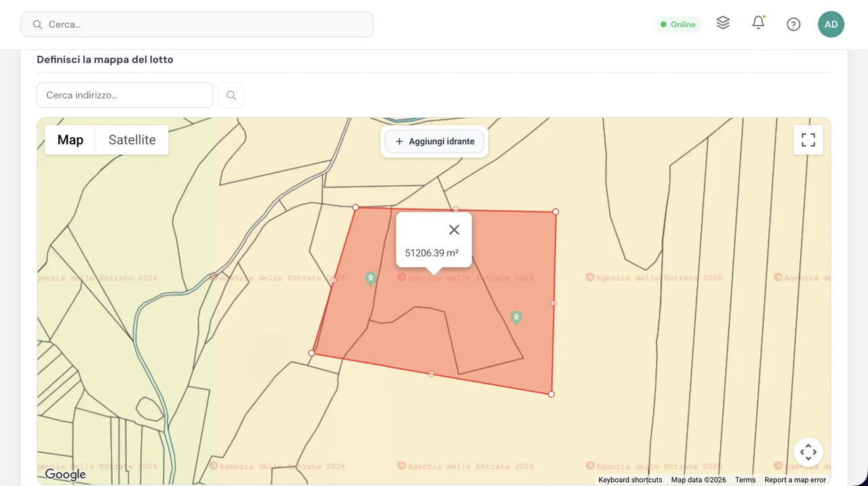Click the Map data ©2026 text

coord(698,480)
